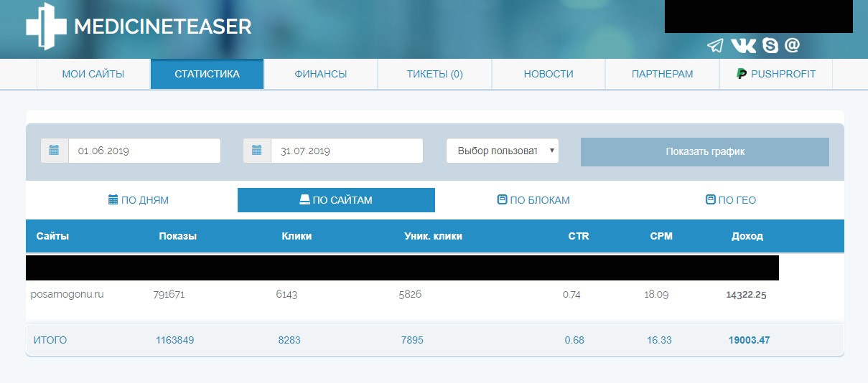Click the Доход column header

(x=747, y=236)
